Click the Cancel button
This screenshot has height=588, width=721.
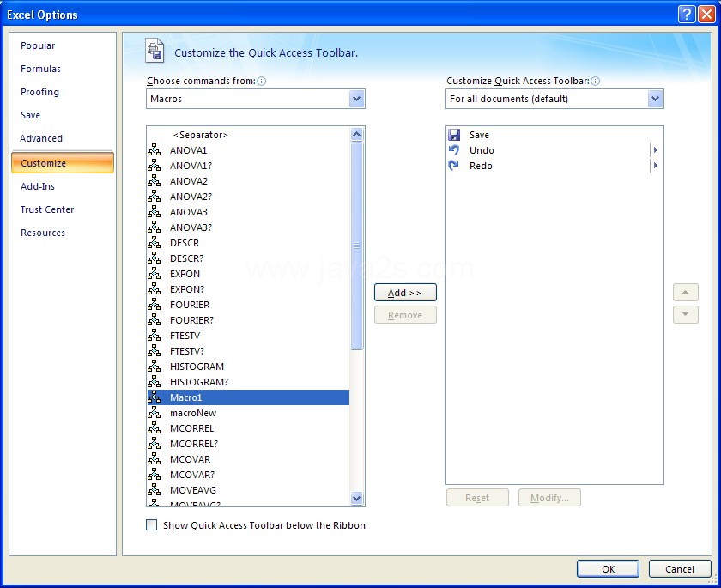point(680,569)
